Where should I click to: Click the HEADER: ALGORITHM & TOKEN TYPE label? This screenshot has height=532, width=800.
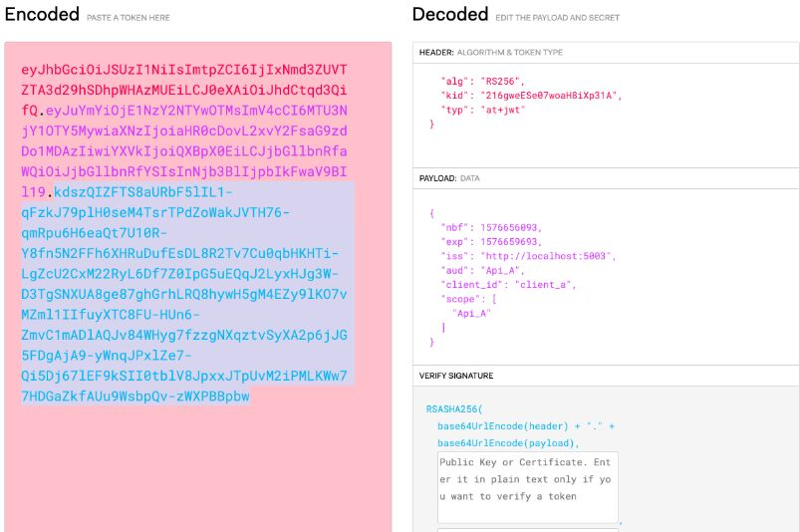coord(491,52)
